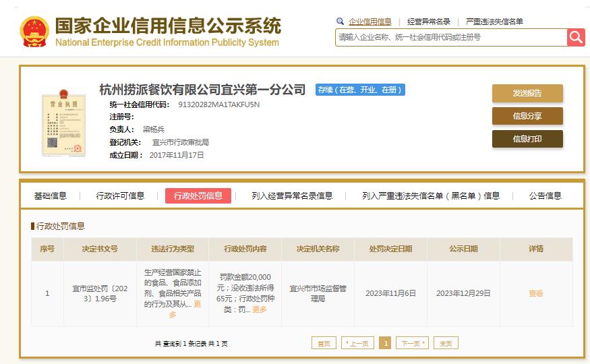Click the site title 国家企业信用信息公示系统
The height and width of the screenshot is (364, 590).
tap(168, 26)
